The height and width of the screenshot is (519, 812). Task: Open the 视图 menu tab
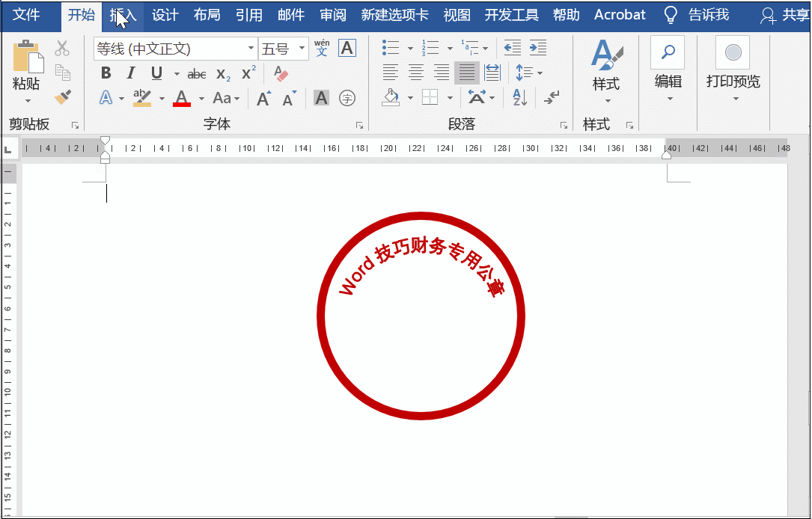pyautogui.click(x=456, y=14)
